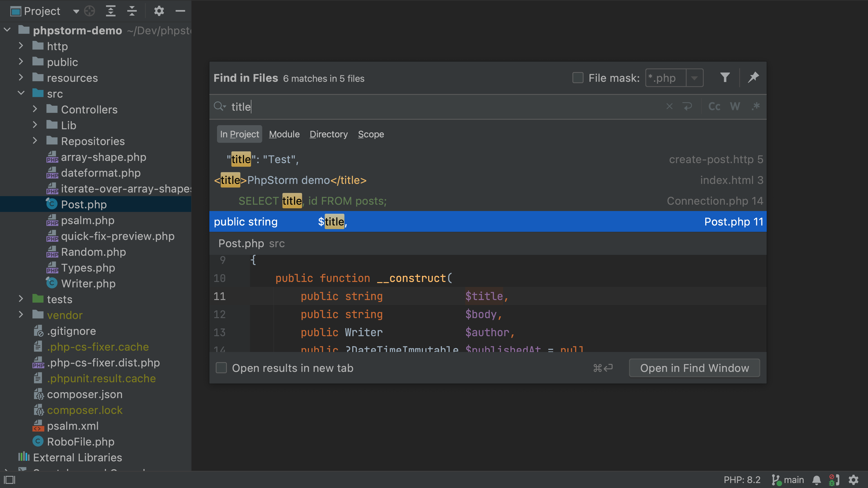Image resolution: width=868 pixels, height=488 pixels.
Task: Select .php-cs-fixer.cache file
Action: pos(98,347)
